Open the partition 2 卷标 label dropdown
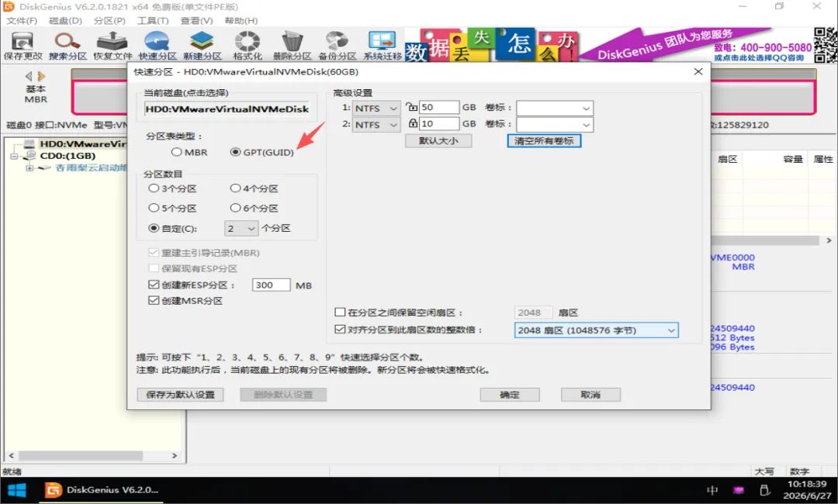 coord(555,124)
